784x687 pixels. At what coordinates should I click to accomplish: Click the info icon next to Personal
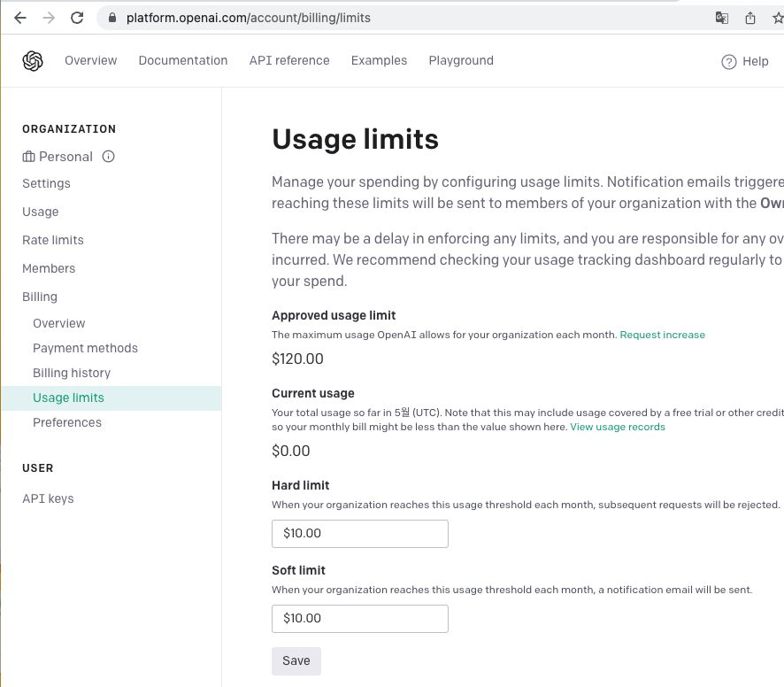tap(109, 157)
